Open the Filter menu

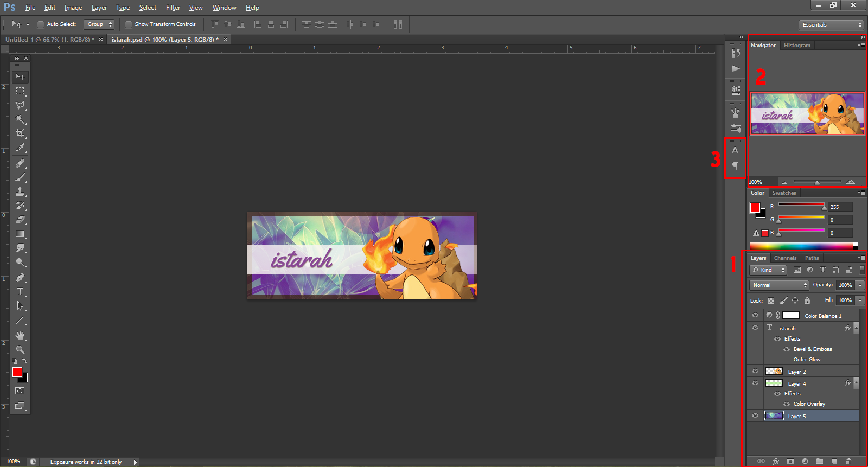click(x=173, y=8)
